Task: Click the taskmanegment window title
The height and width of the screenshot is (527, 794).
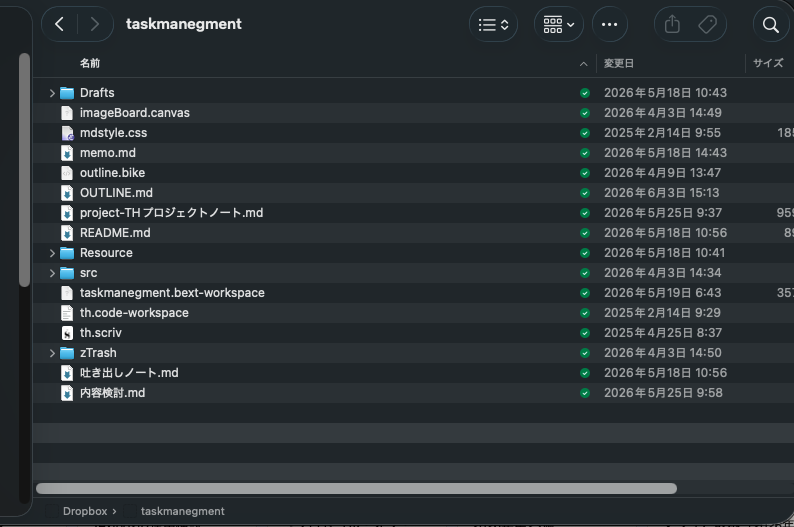Action: pos(184,24)
